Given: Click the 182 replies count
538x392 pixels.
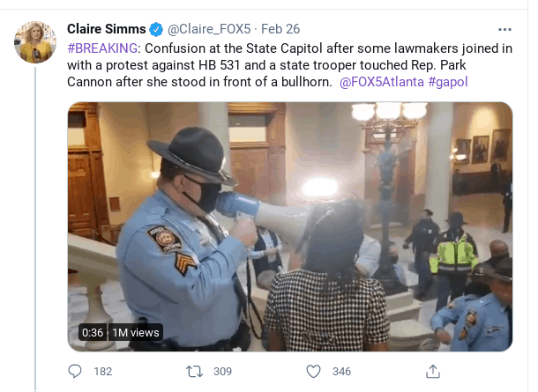Looking at the screenshot, I should click(103, 372).
